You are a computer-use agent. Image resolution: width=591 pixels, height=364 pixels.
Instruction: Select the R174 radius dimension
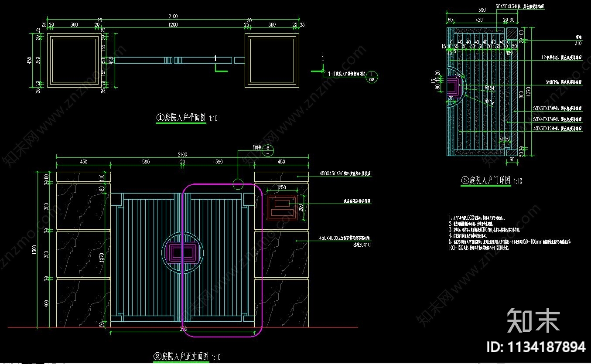point(489,101)
